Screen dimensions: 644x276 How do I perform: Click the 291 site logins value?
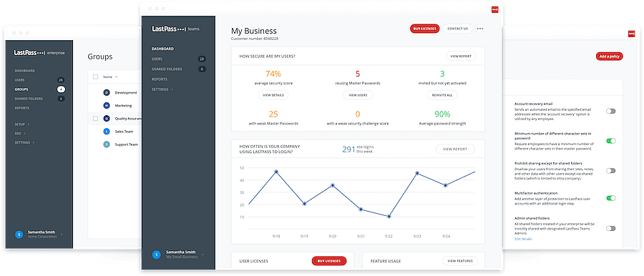tap(348, 149)
